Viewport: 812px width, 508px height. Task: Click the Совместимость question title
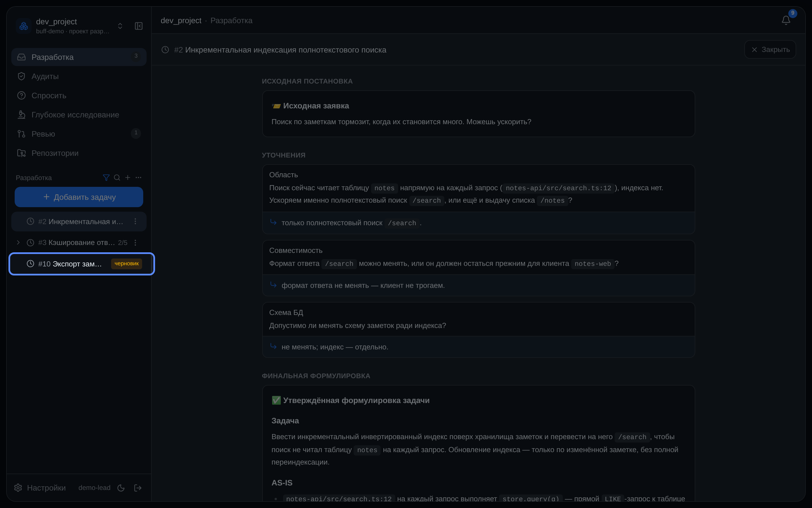click(295, 250)
